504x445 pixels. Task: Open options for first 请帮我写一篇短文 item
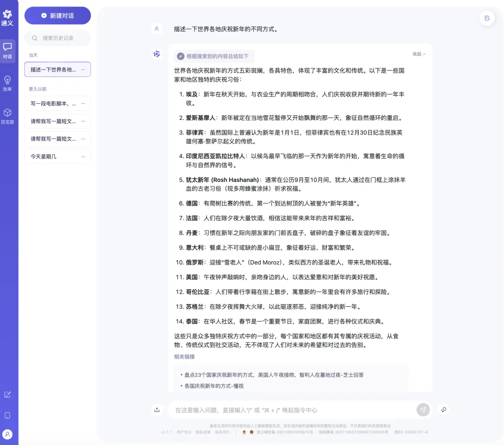pyautogui.click(x=83, y=121)
